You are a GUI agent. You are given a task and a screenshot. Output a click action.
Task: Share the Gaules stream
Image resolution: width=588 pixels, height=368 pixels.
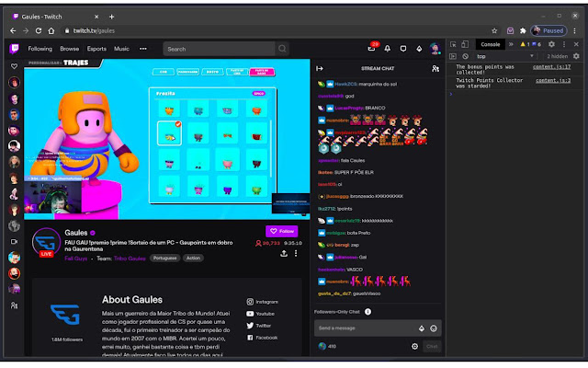coord(284,254)
